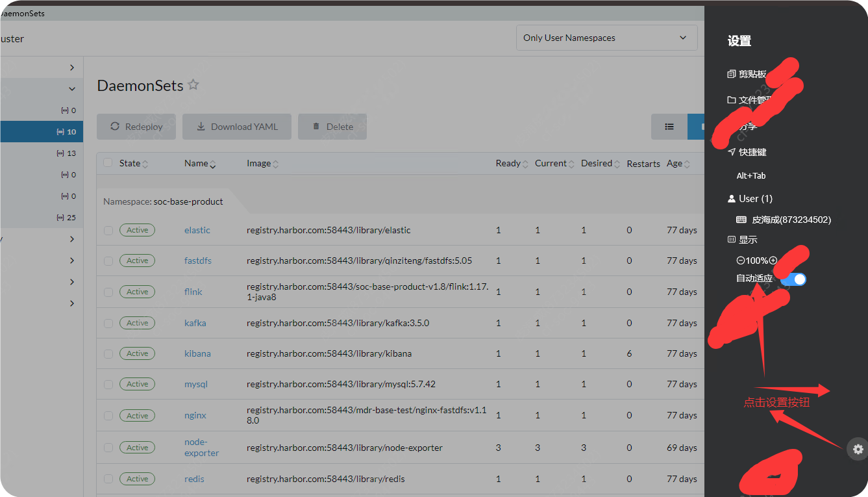The width and height of the screenshot is (868, 497).
Task: Check the nginx row checkbox
Action: click(x=108, y=415)
